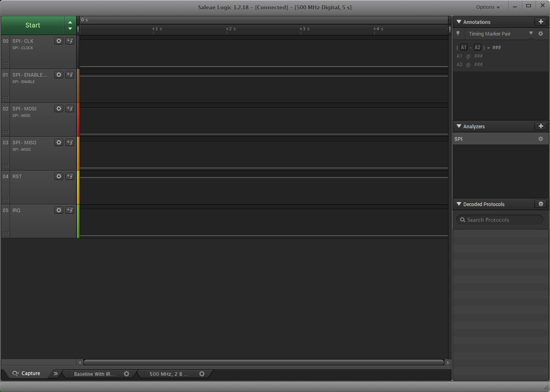Set trigger on SPI - ENABLE channel
Screen dimensions: 550x392
point(70,75)
